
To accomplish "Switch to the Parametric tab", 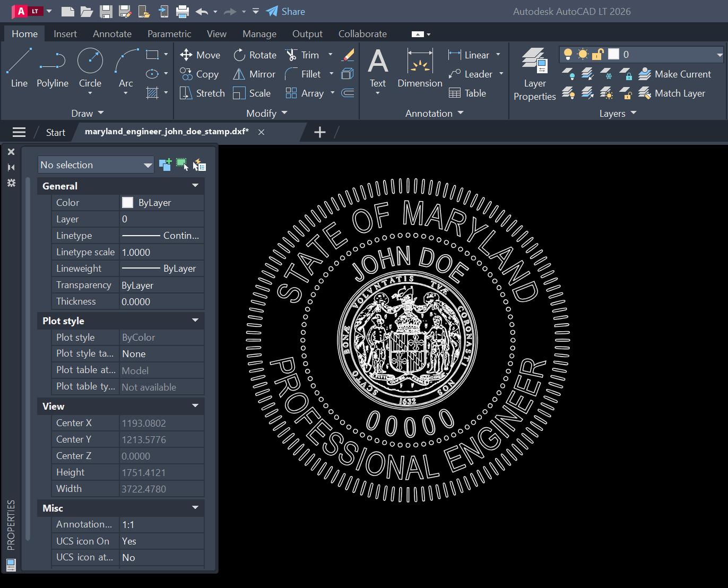I will [169, 33].
